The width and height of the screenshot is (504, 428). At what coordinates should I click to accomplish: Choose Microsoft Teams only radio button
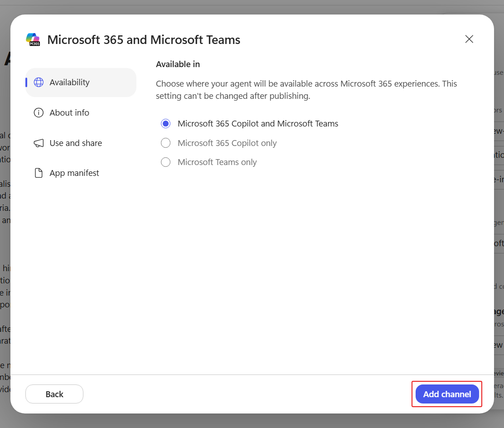tap(165, 162)
